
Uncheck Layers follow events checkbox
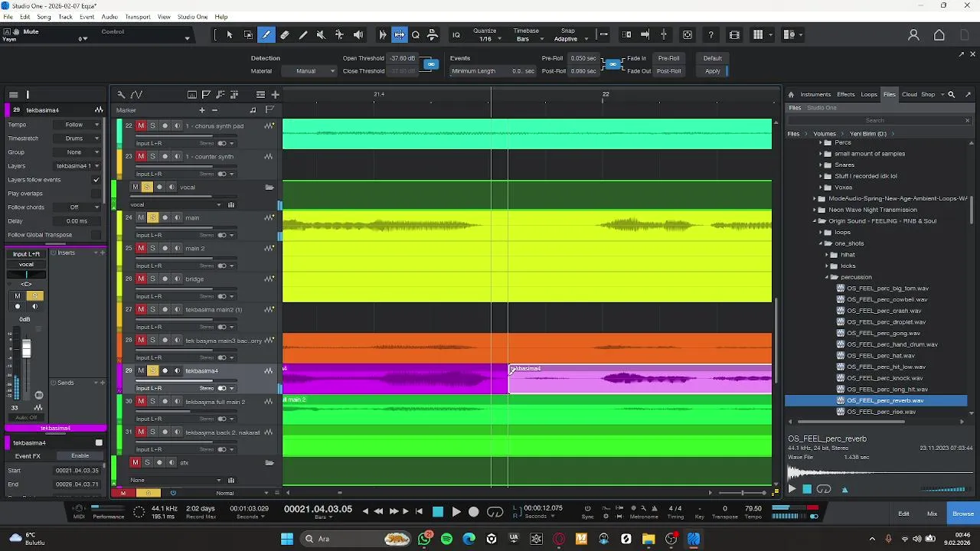pyautogui.click(x=96, y=180)
